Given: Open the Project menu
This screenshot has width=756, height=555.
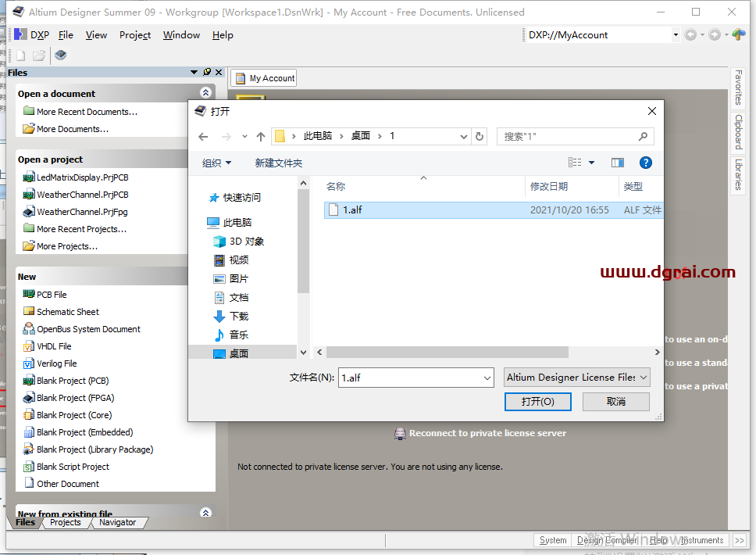Looking at the screenshot, I should pyautogui.click(x=135, y=35).
